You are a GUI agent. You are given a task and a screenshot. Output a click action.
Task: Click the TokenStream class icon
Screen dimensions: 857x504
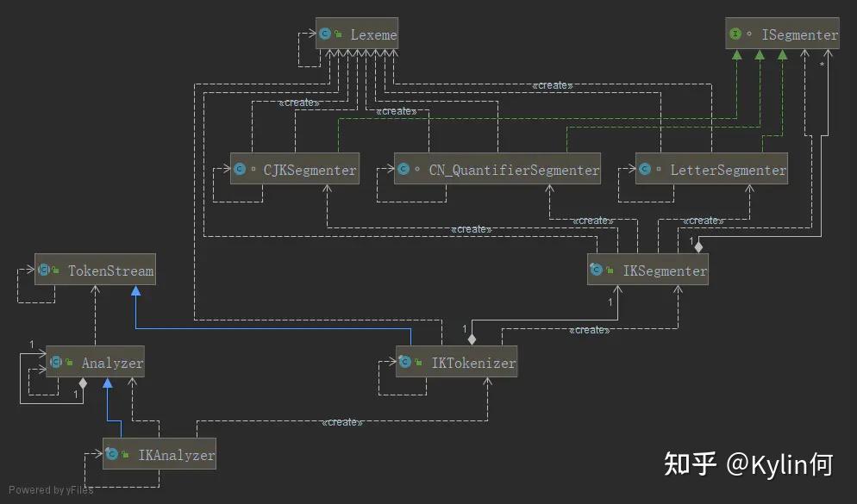[46, 269]
